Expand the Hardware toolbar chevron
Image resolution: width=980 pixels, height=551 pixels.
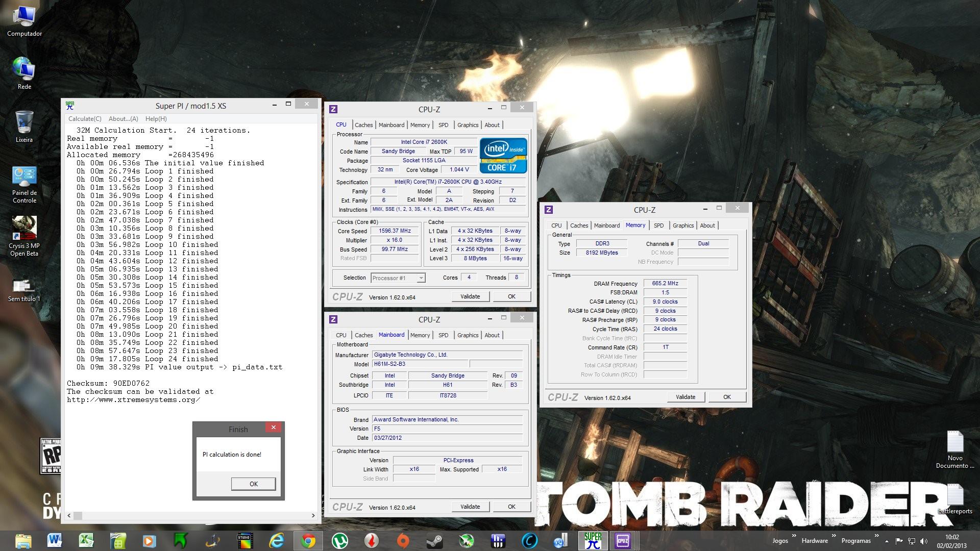click(834, 536)
